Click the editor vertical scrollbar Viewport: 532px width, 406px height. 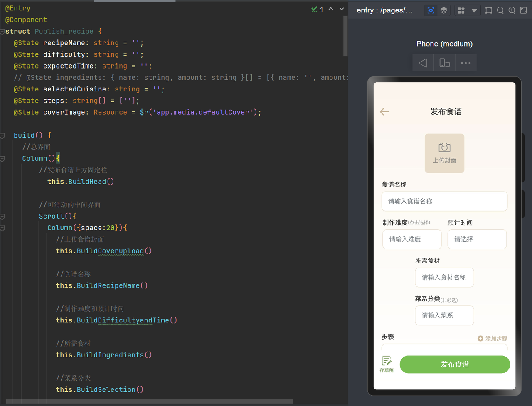click(x=345, y=36)
